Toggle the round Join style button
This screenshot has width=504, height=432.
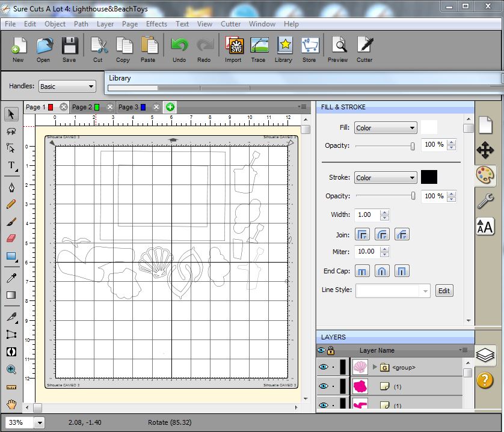pyautogui.click(x=381, y=234)
